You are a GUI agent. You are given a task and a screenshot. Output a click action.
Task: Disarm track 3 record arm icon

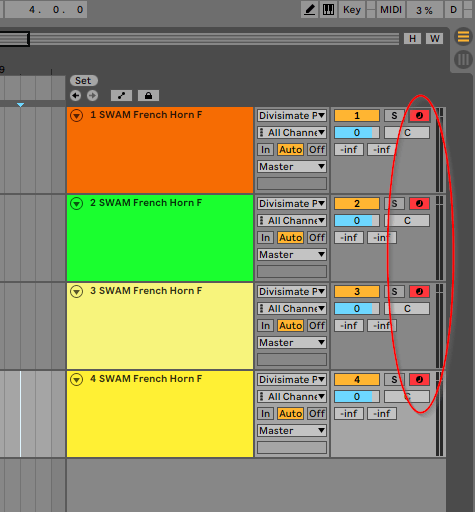[x=419, y=292]
